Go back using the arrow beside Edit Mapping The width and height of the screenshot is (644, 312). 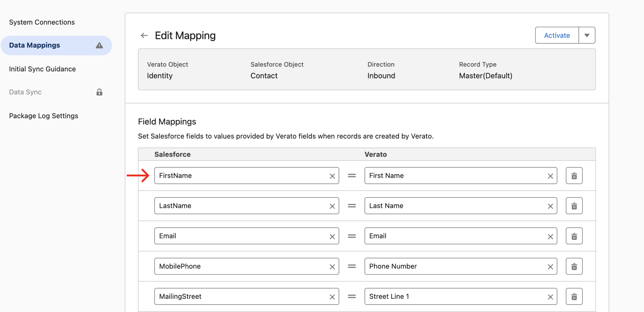tap(144, 35)
